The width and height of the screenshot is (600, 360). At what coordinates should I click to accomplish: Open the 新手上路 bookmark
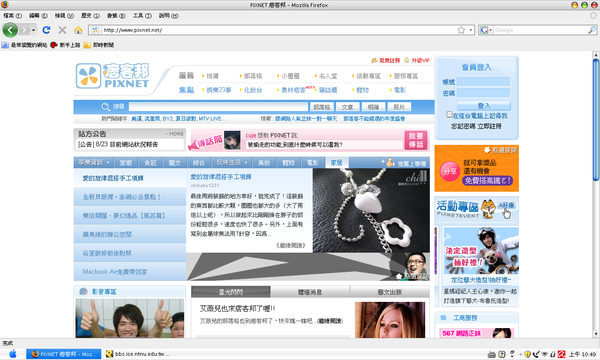(65, 45)
